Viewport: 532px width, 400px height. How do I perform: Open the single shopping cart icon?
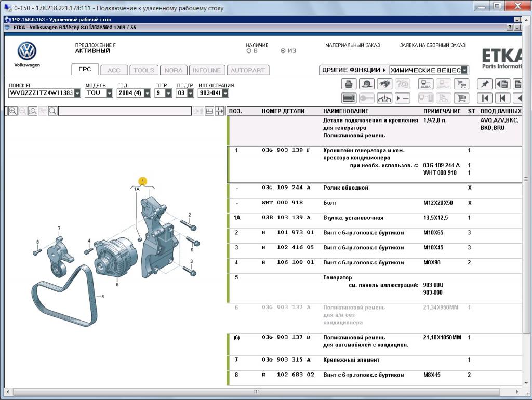tap(461, 98)
